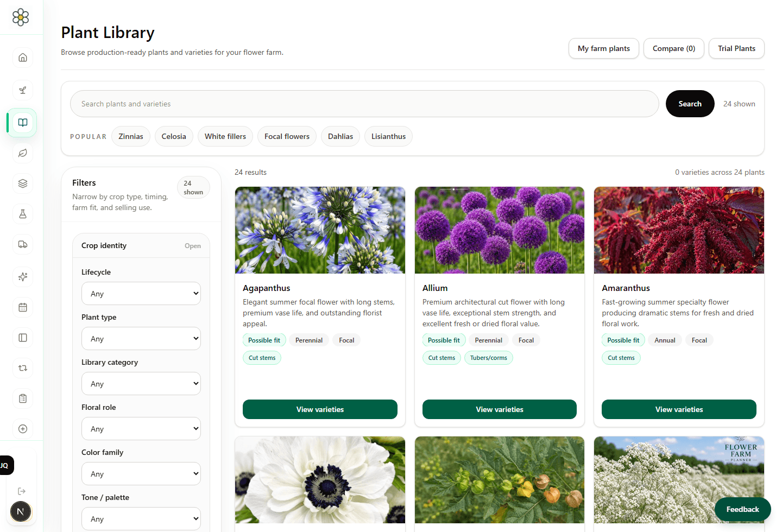Click the JQ badge
The image size is (782, 532).
(5, 465)
